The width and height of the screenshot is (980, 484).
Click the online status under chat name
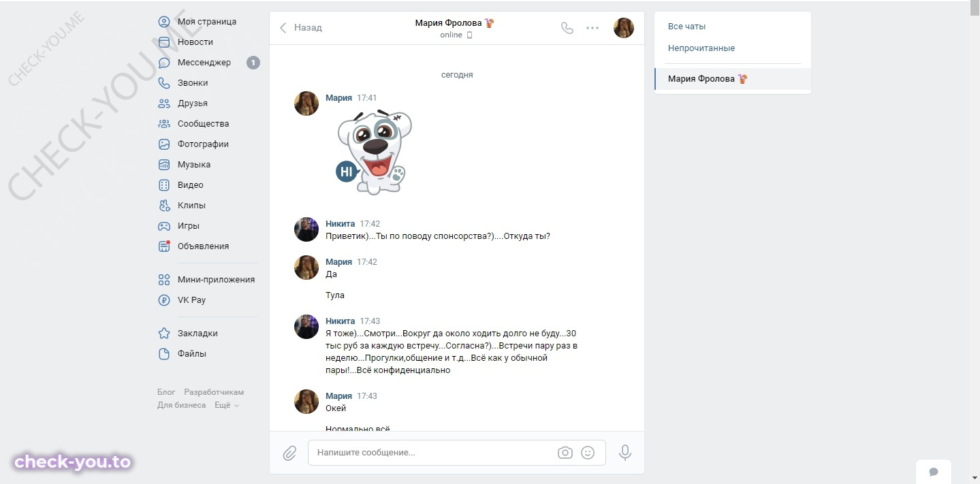451,35
